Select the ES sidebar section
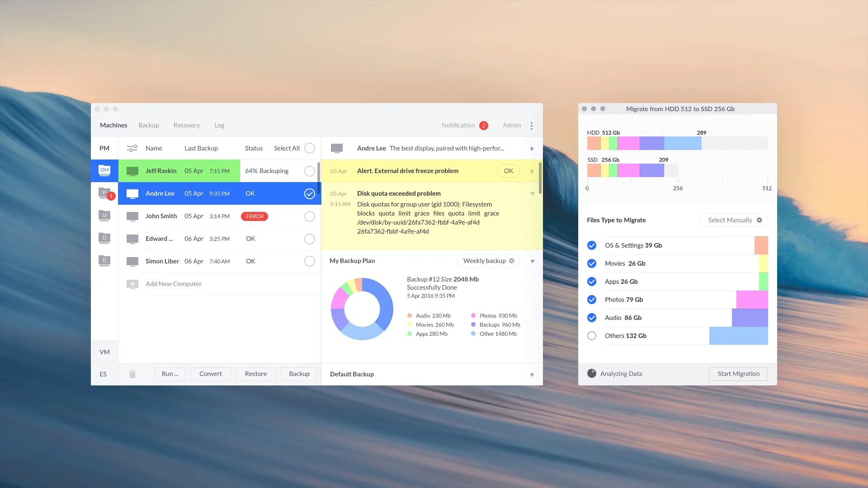 point(104,374)
